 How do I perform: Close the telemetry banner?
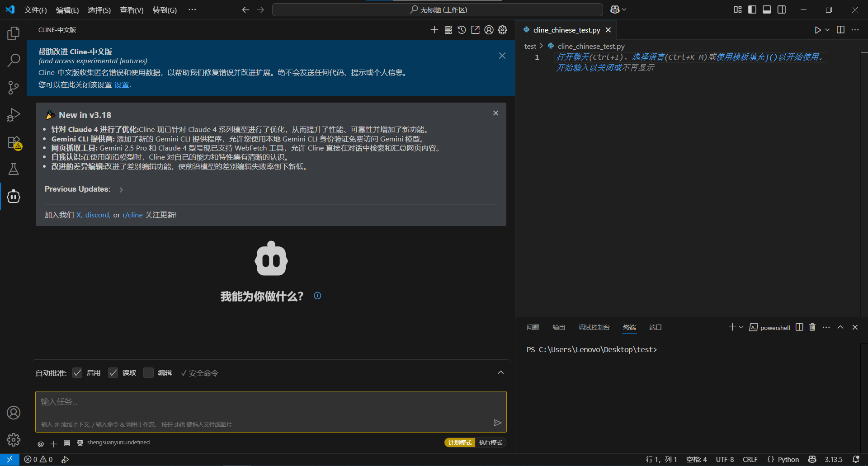502,56
